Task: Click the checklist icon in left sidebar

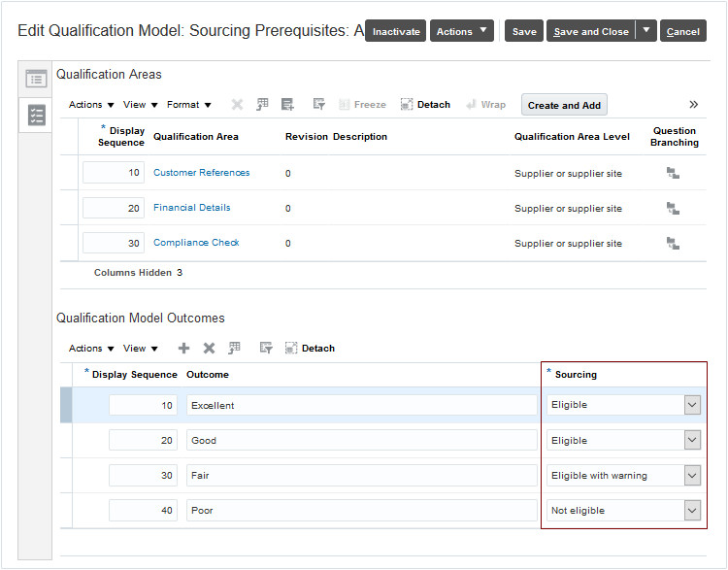Action: pyautogui.click(x=36, y=116)
